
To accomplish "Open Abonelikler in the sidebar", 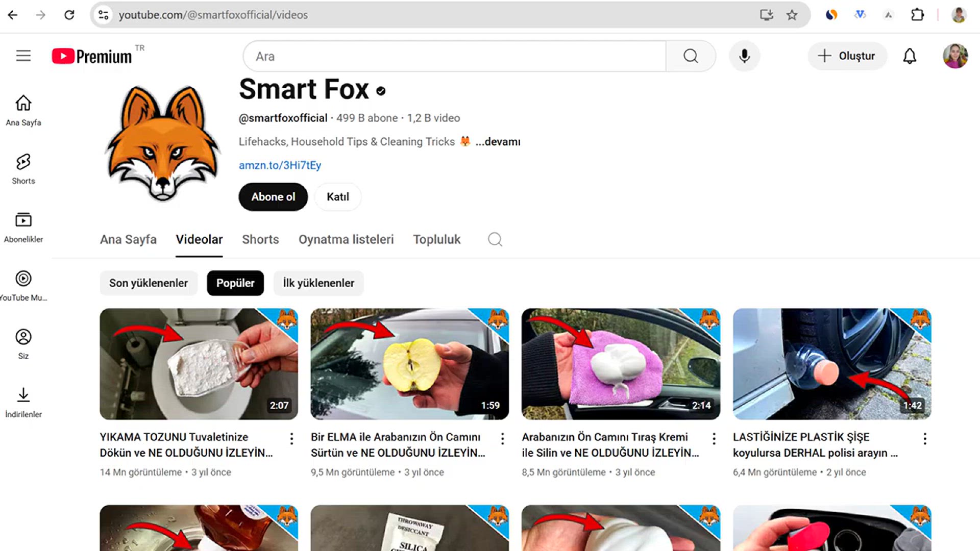I will [23, 228].
